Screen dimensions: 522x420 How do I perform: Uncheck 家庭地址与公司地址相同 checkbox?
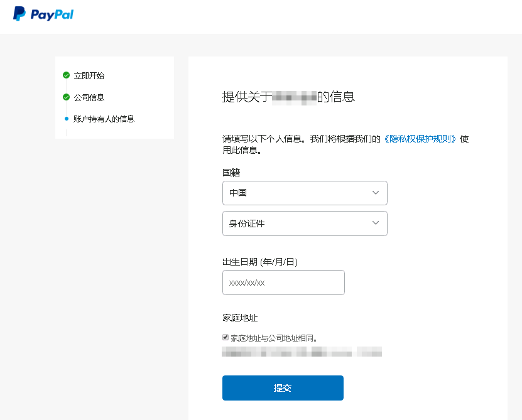click(x=225, y=337)
